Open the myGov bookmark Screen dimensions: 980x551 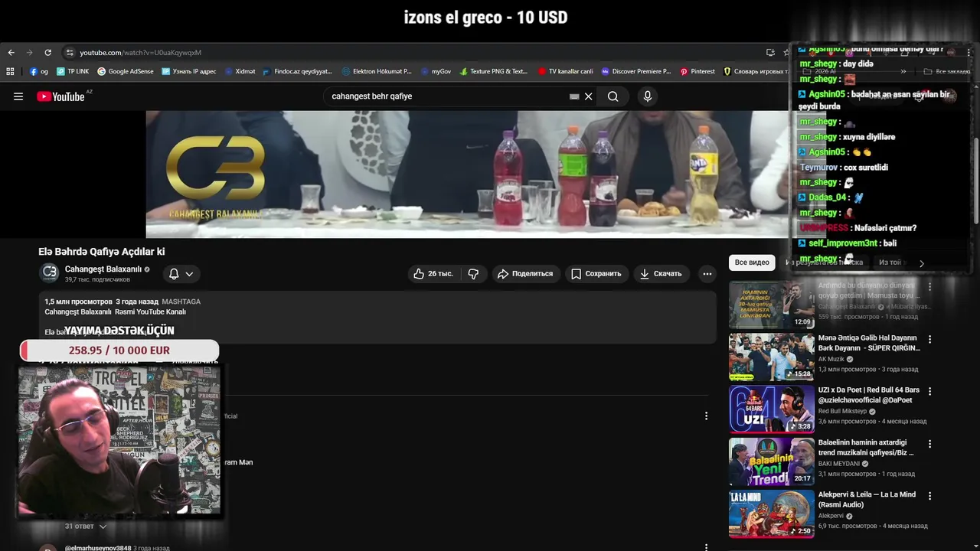[x=436, y=71]
